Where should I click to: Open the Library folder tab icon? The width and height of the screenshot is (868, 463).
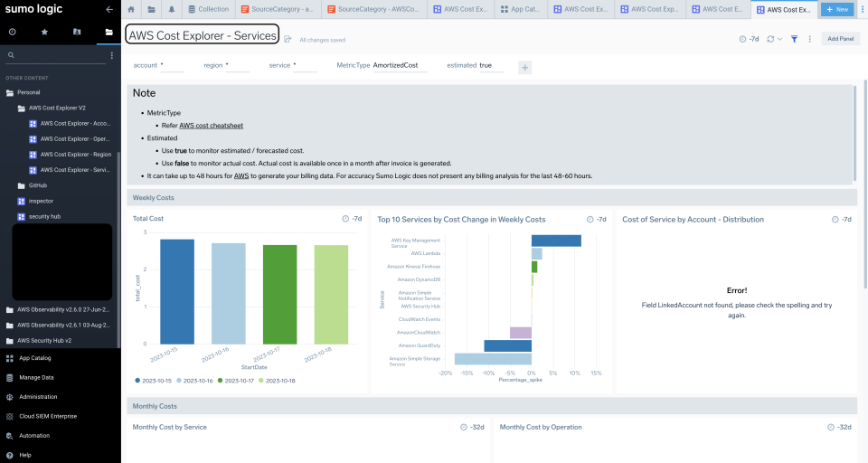click(x=151, y=9)
